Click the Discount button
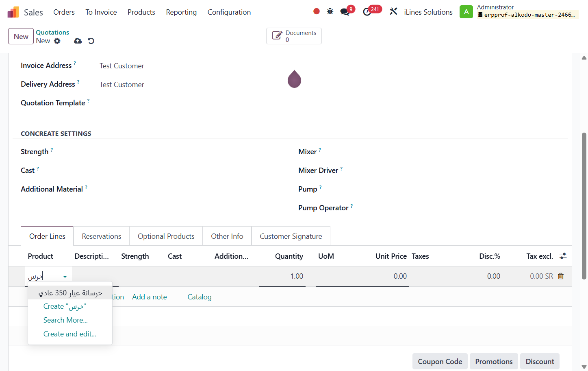The height and width of the screenshot is (371, 588). point(540,362)
